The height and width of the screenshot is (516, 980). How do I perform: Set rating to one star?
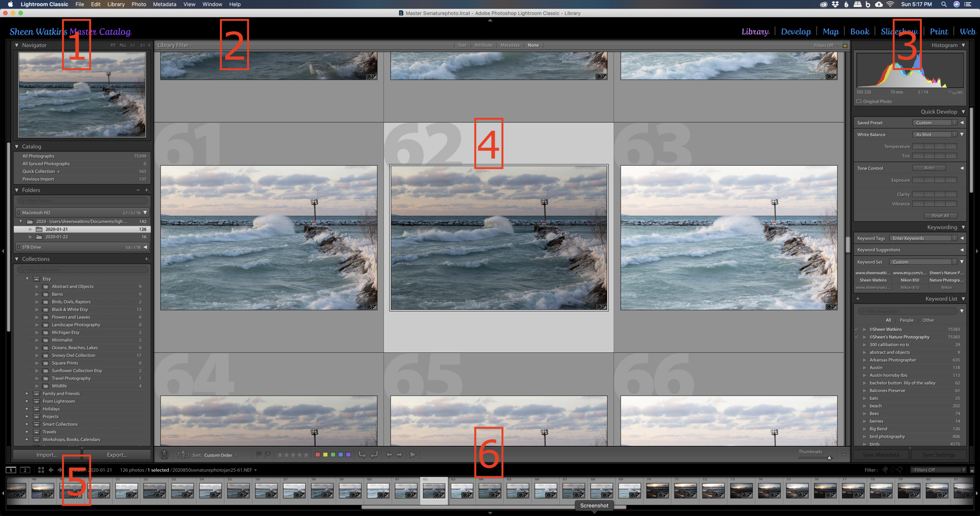(280, 454)
